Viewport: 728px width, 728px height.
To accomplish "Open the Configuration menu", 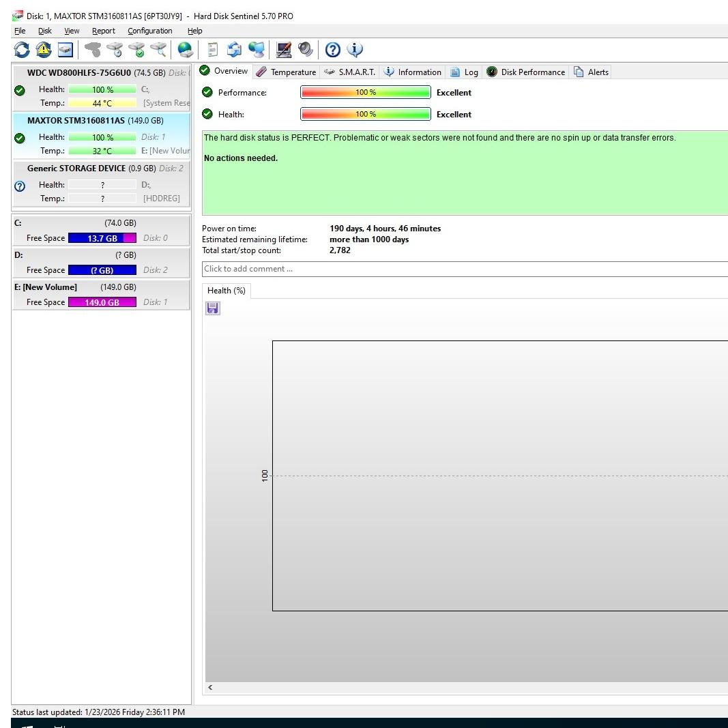I will (149, 31).
